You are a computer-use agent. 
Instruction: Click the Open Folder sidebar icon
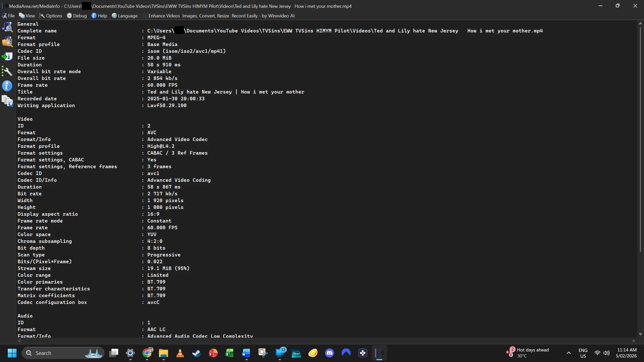7,42
